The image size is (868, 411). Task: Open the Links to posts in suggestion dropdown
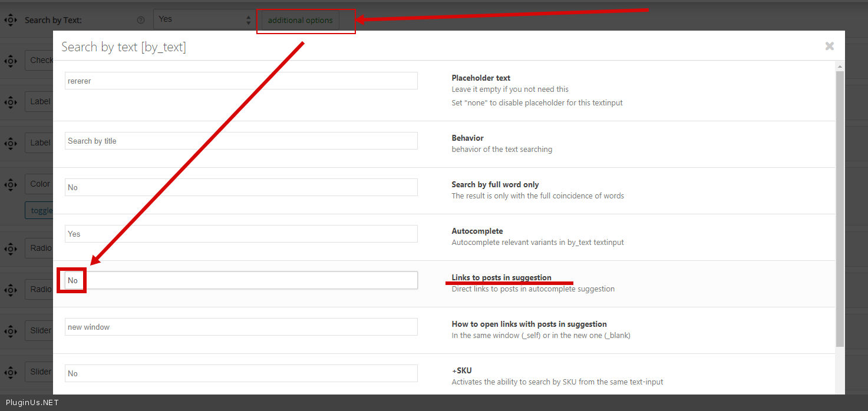[241, 280]
